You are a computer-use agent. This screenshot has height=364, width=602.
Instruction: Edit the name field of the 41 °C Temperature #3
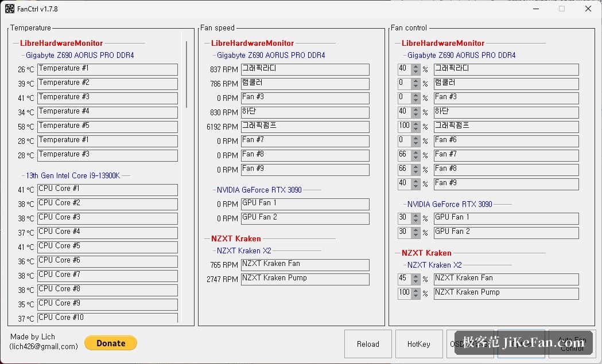[107, 98]
